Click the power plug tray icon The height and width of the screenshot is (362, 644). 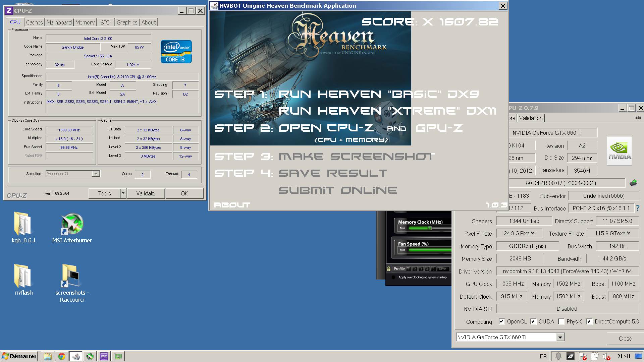(595, 356)
